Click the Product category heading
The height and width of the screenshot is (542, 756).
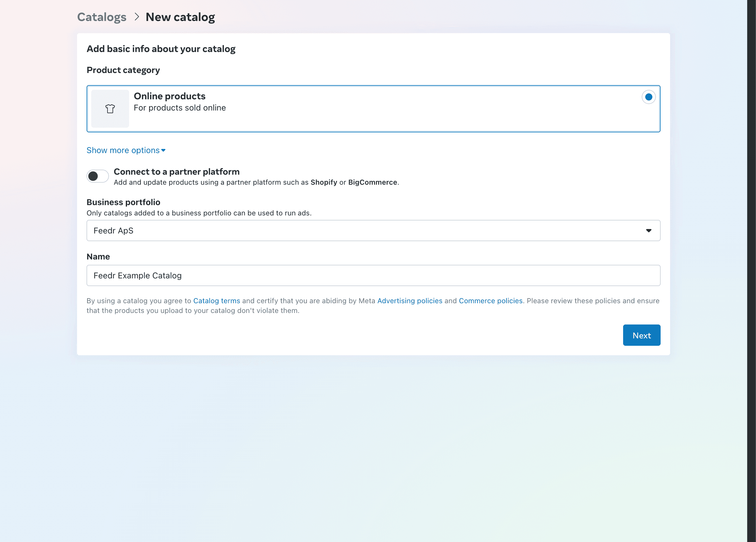(x=123, y=70)
